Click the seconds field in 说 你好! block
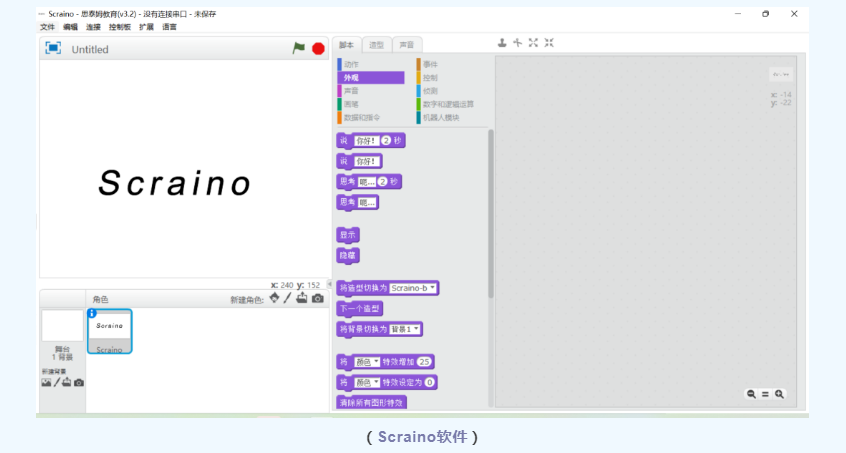This screenshot has height=453, width=846. [386, 141]
